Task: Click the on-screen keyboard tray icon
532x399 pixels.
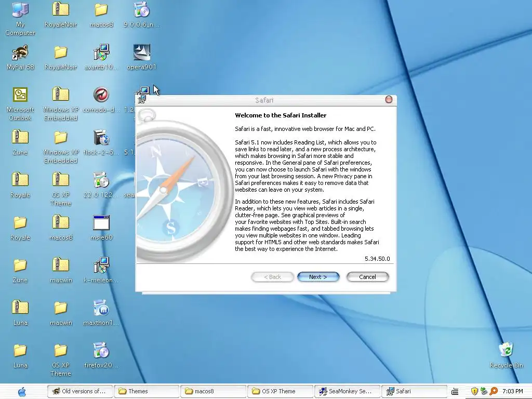Action: click(455, 391)
